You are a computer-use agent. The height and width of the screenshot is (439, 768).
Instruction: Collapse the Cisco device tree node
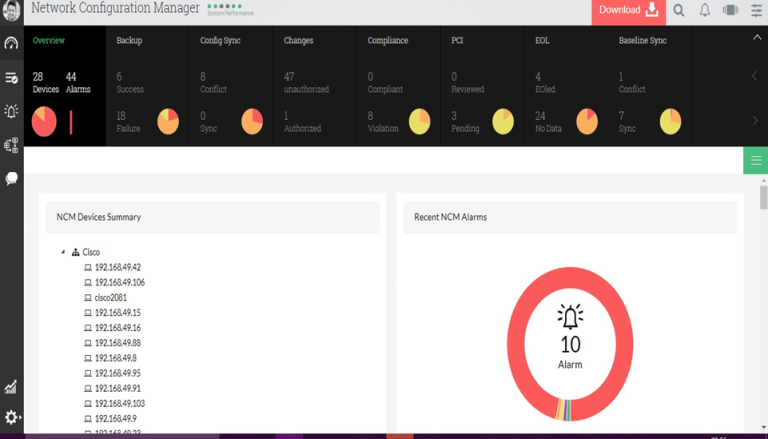click(63, 252)
